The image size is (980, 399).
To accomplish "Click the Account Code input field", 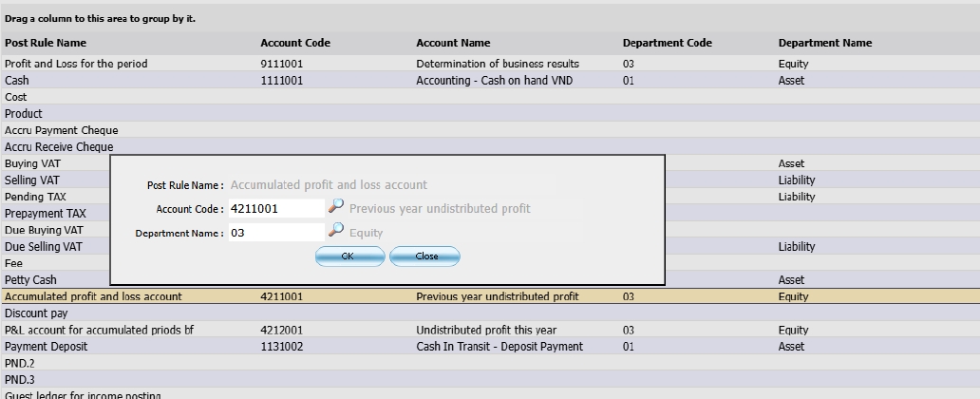I will pos(276,208).
